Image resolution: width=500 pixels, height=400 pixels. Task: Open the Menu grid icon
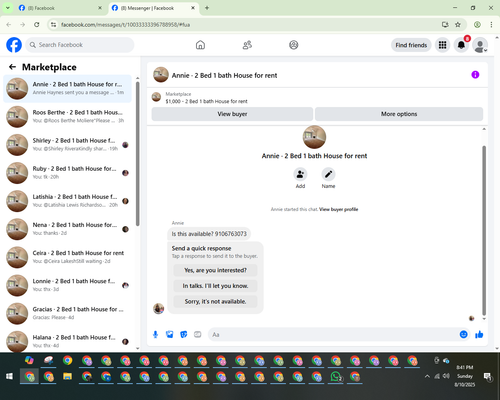point(442,45)
